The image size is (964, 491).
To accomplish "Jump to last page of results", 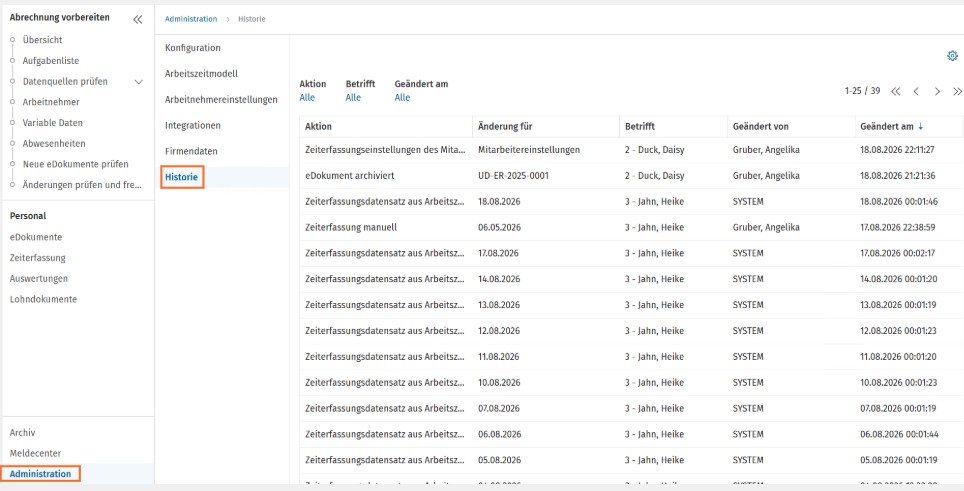I will pyautogui.click(x=957, y=92).
